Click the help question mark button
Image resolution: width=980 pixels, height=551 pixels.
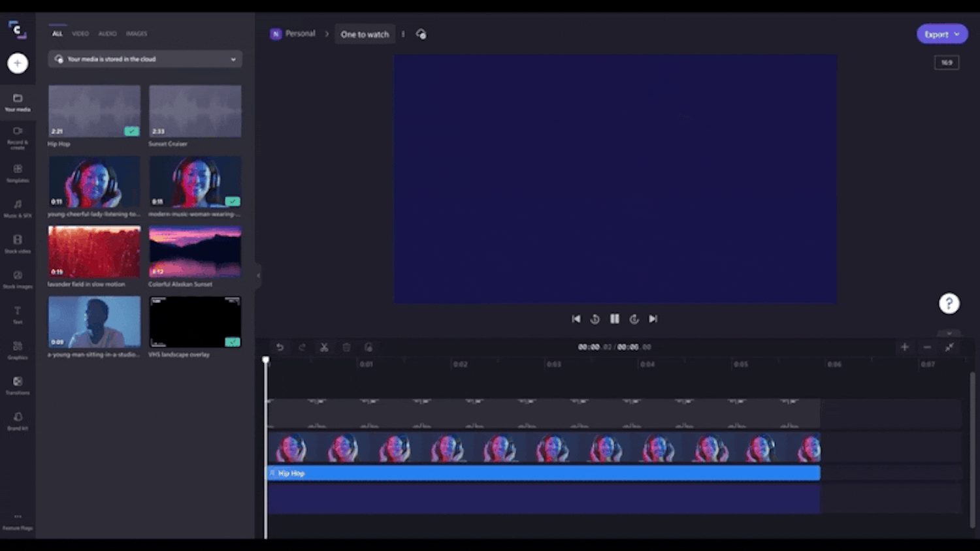[x=949, y=303]
